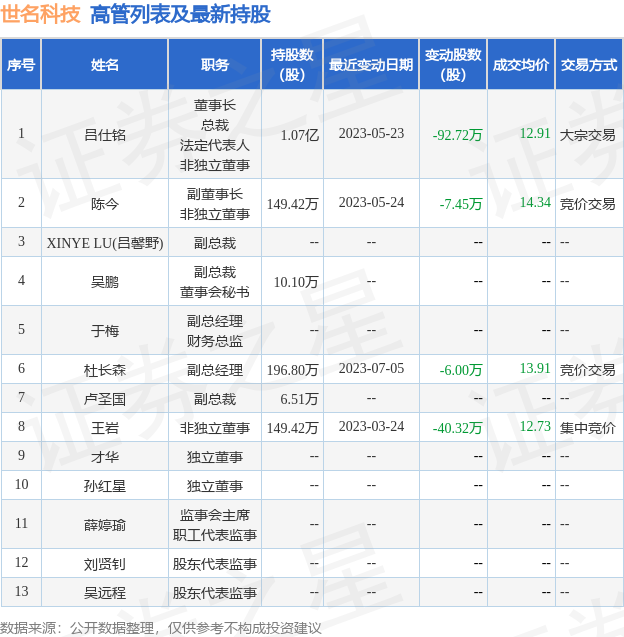Click the 交易方式 column header
This screenshot has height=637, width=624.
point(589,65)
